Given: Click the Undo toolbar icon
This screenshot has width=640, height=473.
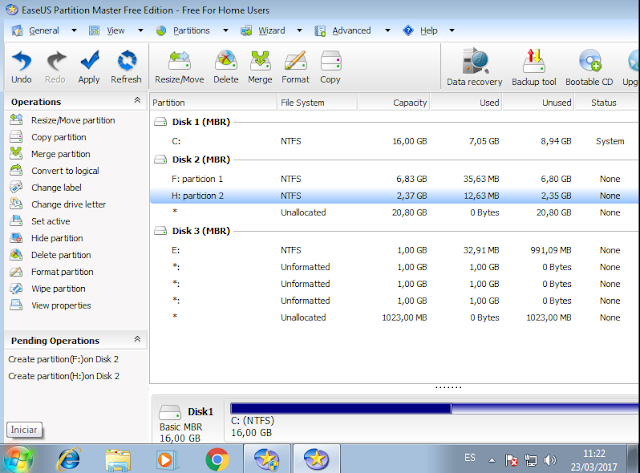Looking at the screenshot, I should point(21,67).
